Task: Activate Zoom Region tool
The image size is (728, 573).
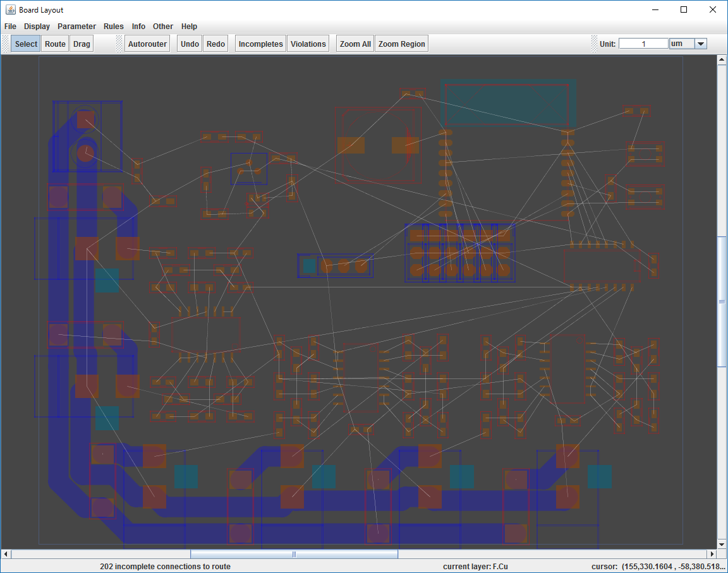Action: pyautogui.click(x=401, y=44)
